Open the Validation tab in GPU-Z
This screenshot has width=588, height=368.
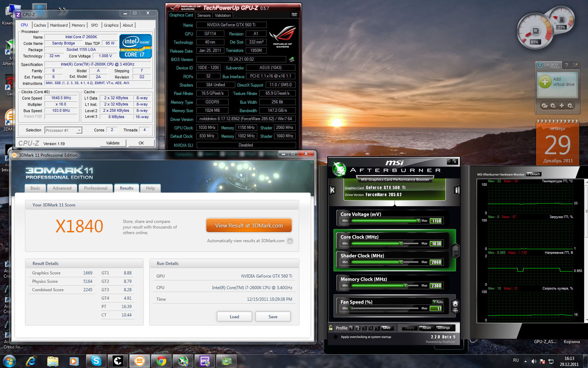click(x=223, y=15)
